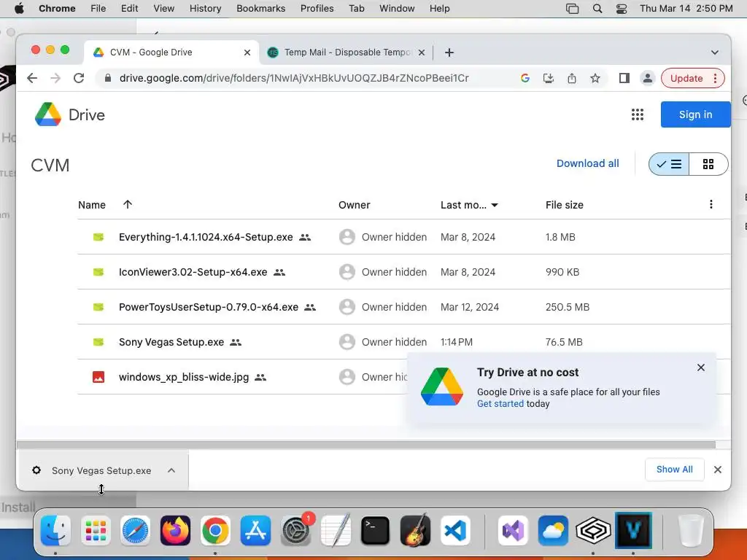Click the horizontal scrollbar in Drive
This screenshot has height=560, width=747.
[x=366, y=445]
